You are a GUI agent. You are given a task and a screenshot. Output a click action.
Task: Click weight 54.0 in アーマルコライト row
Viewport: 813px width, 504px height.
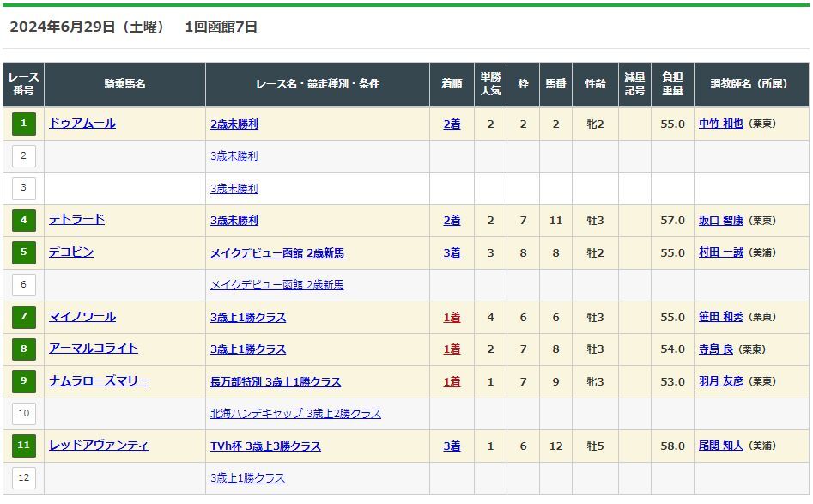672,349
